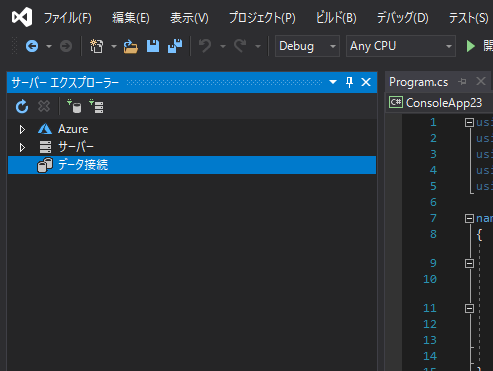Click line number 6 in the editor
493x371 pixels.
433,202
